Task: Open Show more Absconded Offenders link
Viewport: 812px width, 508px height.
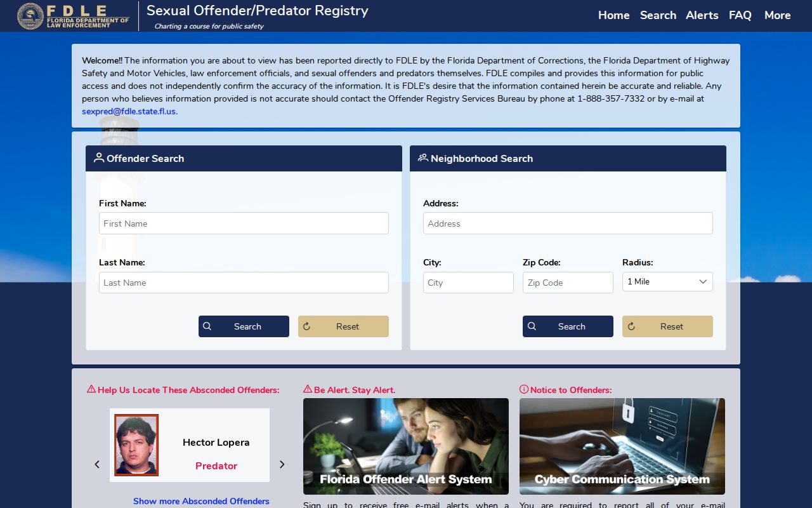Action: click(201, 501)
